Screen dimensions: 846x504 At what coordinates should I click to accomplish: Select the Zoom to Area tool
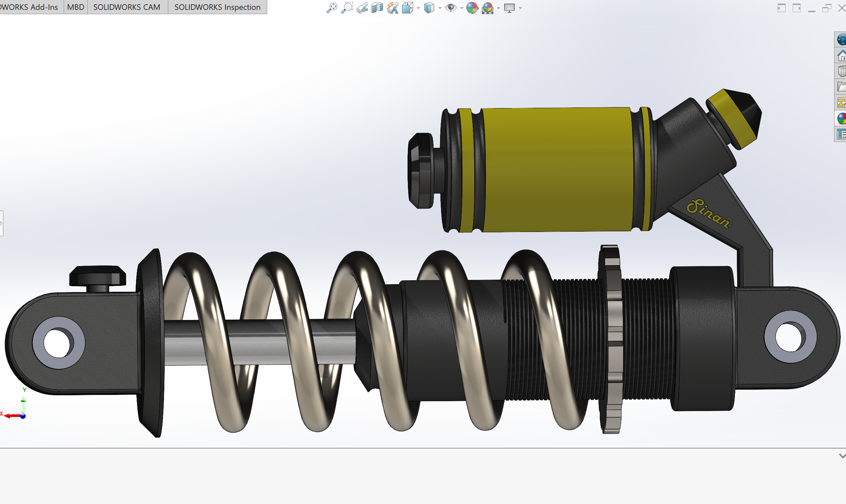[x=347, y=8]
